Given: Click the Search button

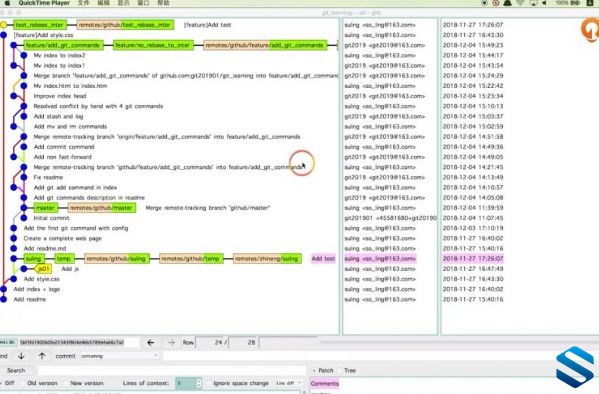Looking at the screenshot, I should click(x=16, y=370).
